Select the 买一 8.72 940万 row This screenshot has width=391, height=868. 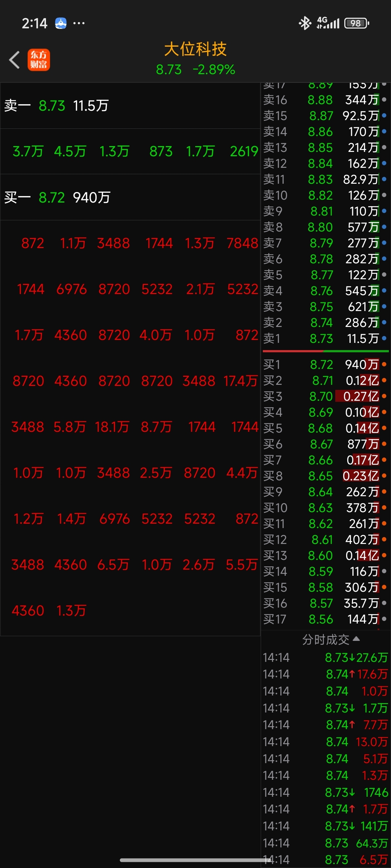(x=130, y=197)
